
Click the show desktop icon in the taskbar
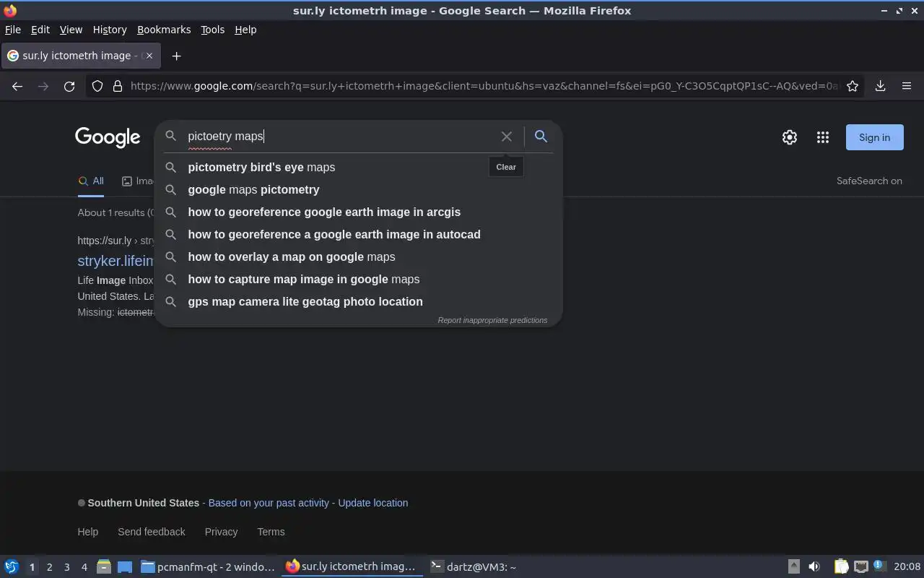(125, 567)
